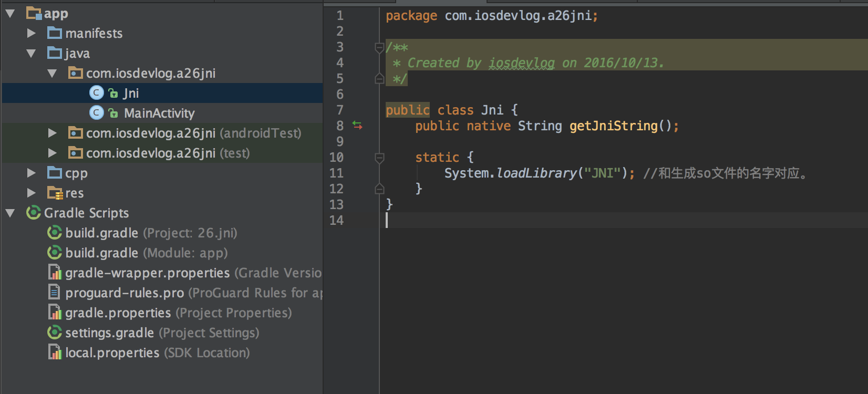The height and width of the screenshot is (394, 868).
Task: Click the manifests folder icon
Action: [x=55, y=33]
